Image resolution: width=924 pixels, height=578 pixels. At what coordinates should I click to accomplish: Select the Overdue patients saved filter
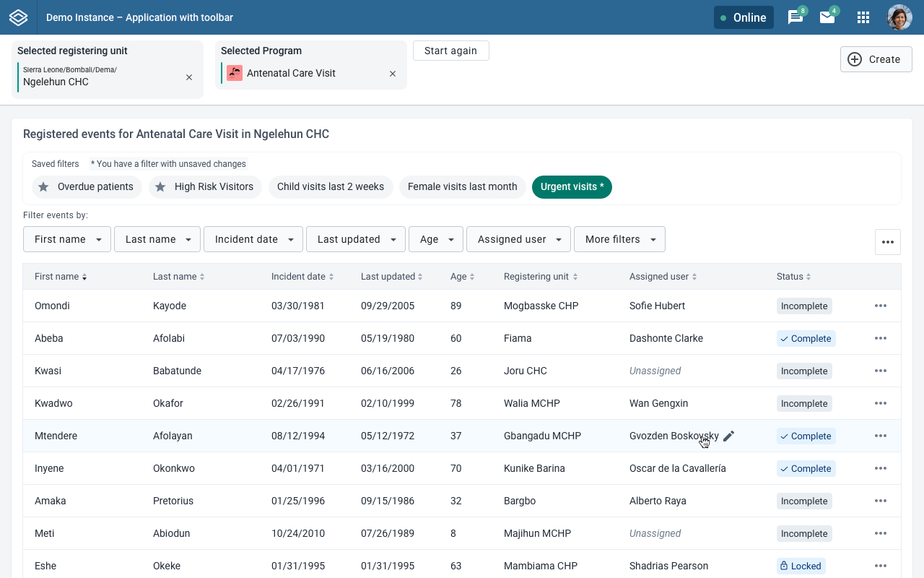[87, 187]
